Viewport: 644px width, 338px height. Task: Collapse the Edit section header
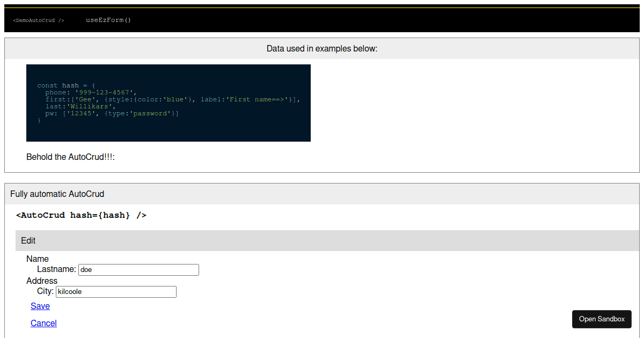[x=28, y=240]
